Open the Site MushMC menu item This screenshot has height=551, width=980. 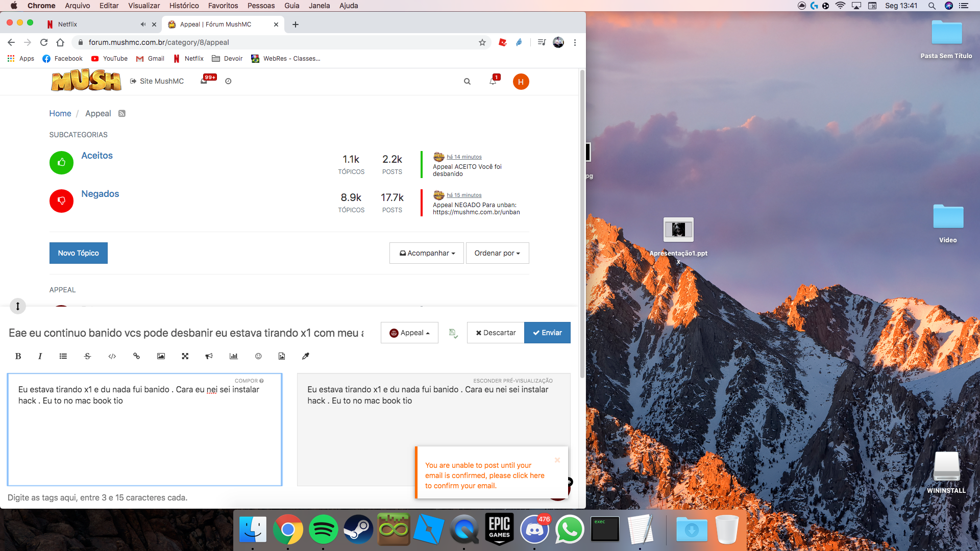tap(156, 81)
